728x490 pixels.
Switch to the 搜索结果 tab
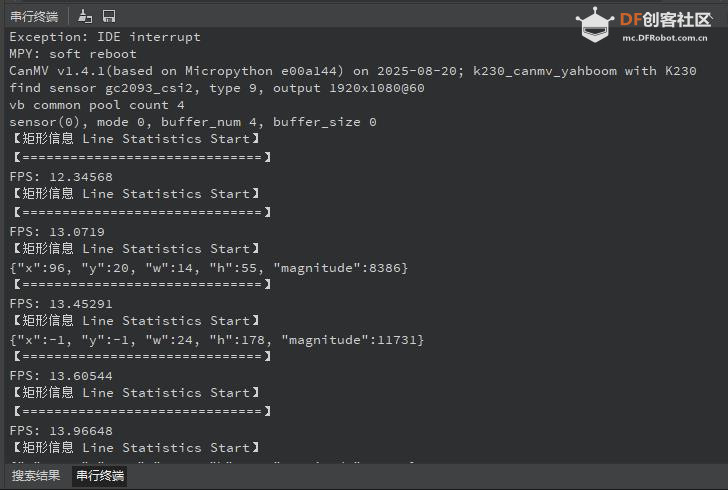click(36, 476)
